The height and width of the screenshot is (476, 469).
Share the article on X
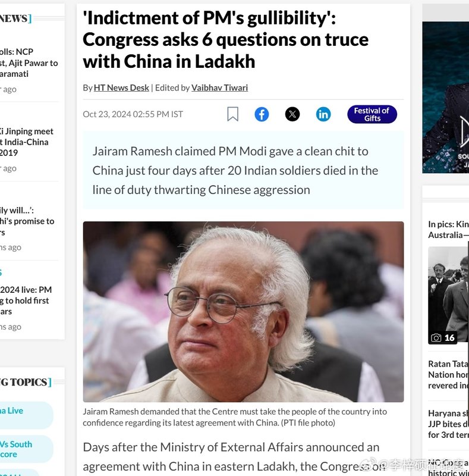[292, 114]
